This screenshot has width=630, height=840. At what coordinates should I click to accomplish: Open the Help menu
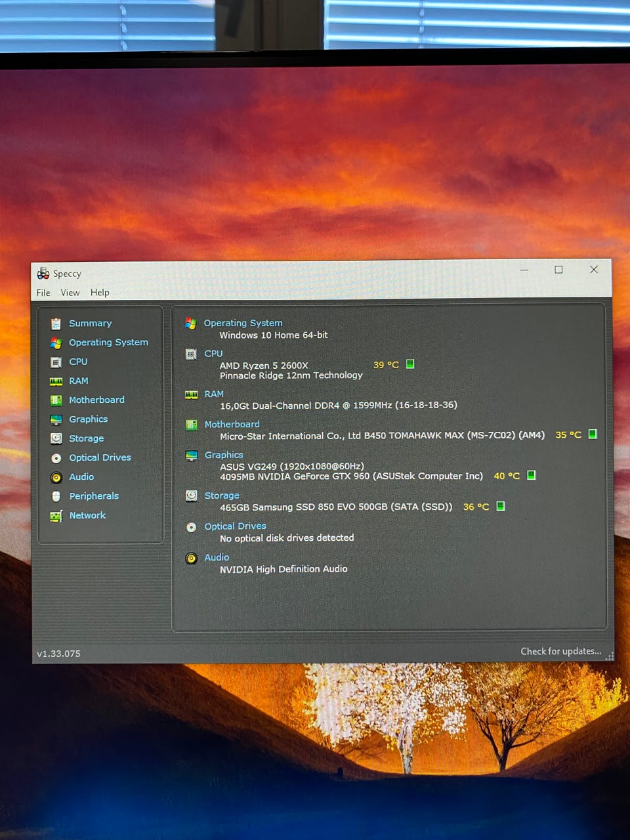(x=100, y=293)
